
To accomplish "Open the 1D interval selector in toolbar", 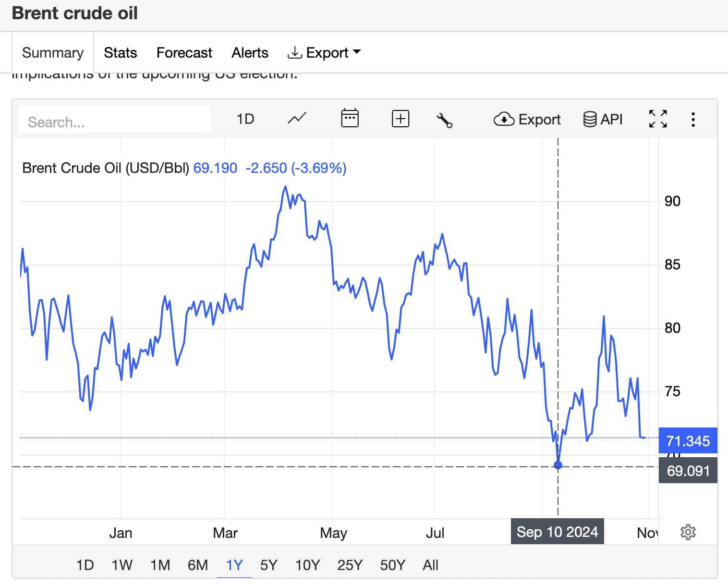I will click(245, 119).
